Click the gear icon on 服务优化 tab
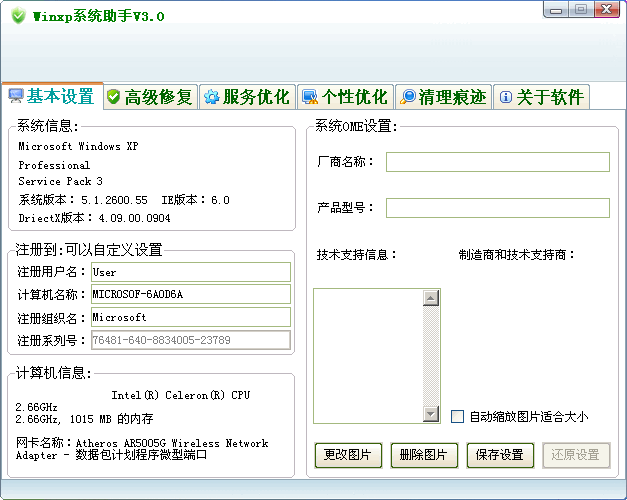This screenshot has width=627, height=500. 211,97
